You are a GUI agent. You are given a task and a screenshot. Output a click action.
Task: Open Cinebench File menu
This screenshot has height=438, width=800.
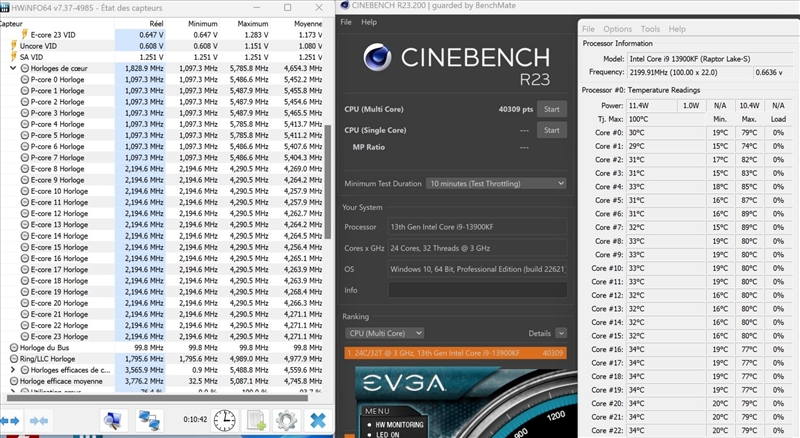(x=346, y=22)
